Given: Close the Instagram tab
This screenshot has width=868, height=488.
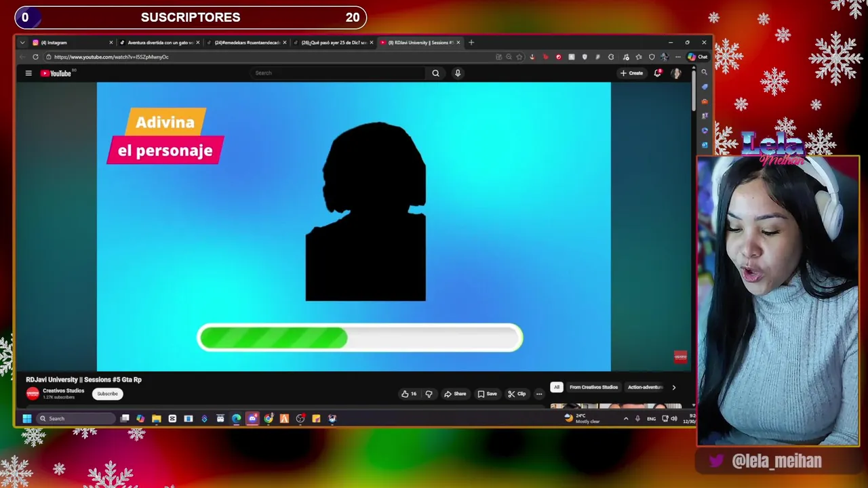Looking at the screenshot, I should tap(111, 43).
